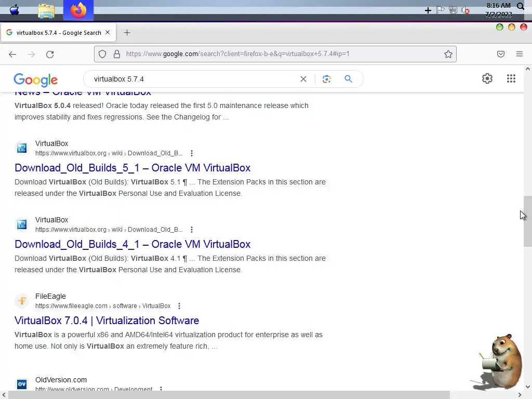The width and height of the screenshot is (532, 399).
Task: Open VirtualBox 7.0.4 Virtualization Software link
Action: pos(107,321)
